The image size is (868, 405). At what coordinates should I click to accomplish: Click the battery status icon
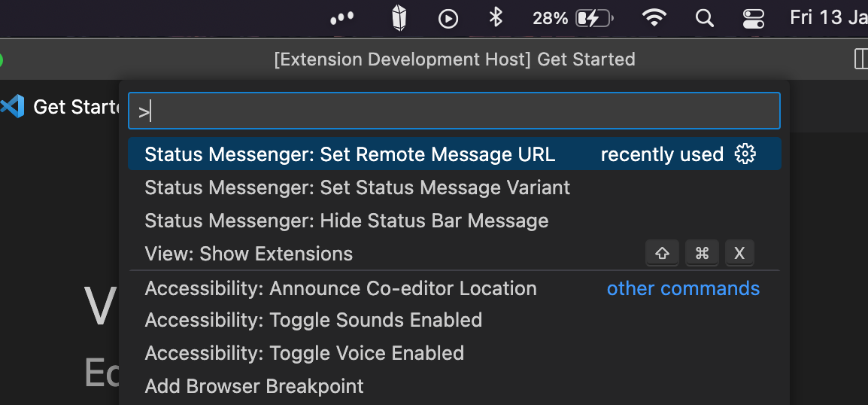click(x=594, y=19)
